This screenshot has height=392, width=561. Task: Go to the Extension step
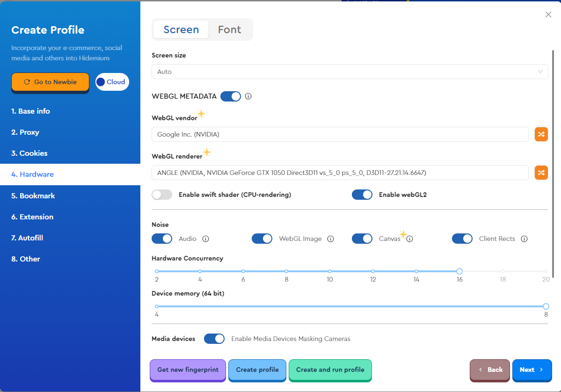pos(32,217)
